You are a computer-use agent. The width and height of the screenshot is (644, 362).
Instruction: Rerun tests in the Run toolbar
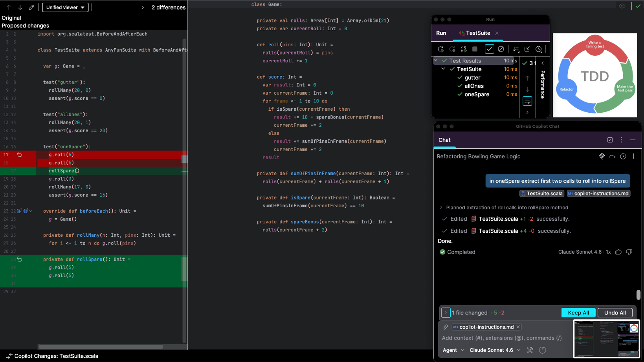[440, 49]
